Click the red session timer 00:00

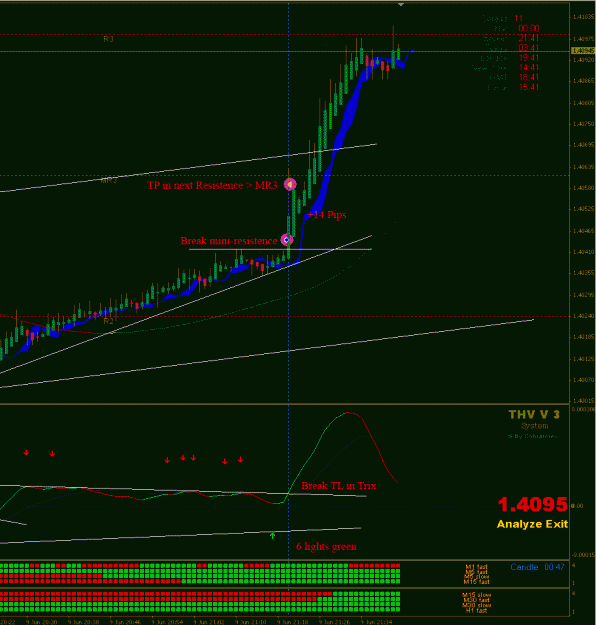coord(529,28)
